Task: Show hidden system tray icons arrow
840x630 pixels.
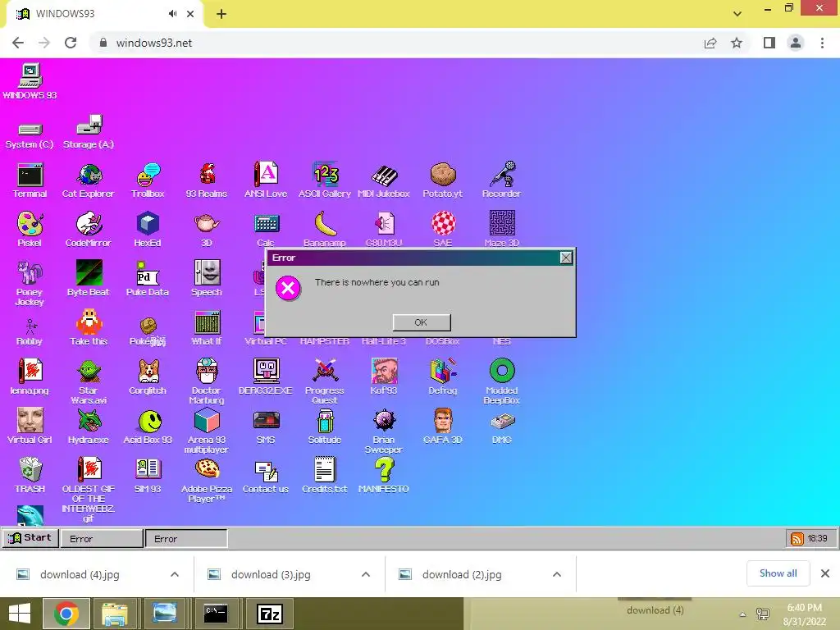Action: click(742, 614)
